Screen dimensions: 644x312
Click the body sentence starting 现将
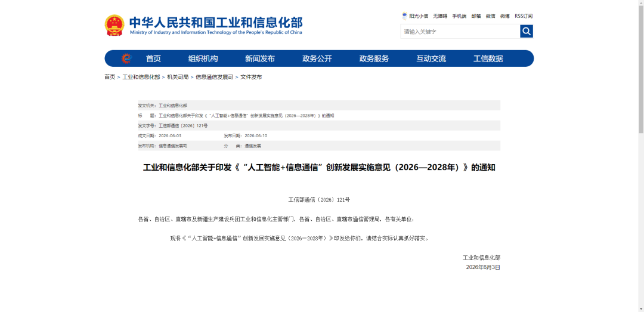tap(300, 238)
